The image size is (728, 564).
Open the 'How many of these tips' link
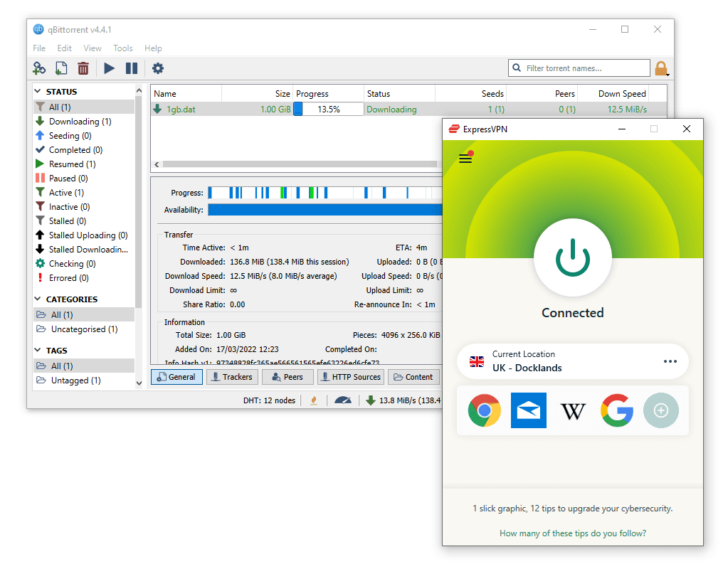(x=572, y=533)
